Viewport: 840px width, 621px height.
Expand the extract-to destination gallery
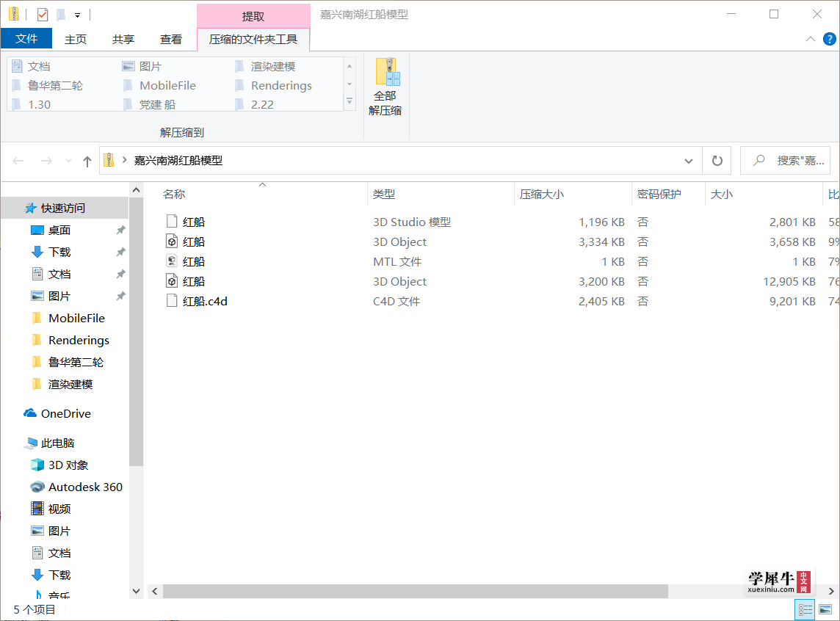coord(350,101)
